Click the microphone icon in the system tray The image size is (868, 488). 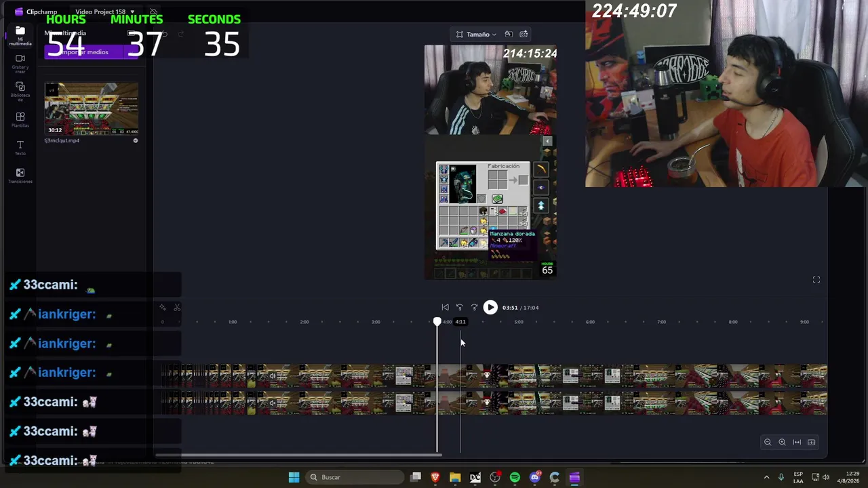click(x=781, y=477)
